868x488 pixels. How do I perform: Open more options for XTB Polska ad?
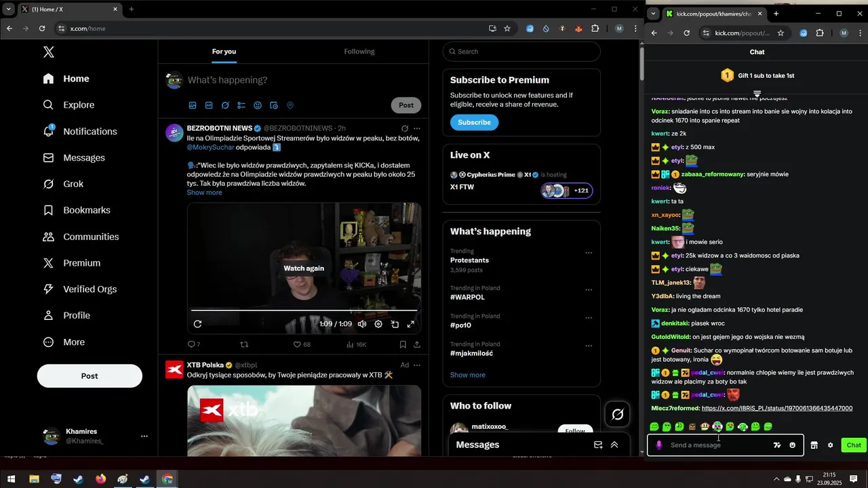(417, 365)
